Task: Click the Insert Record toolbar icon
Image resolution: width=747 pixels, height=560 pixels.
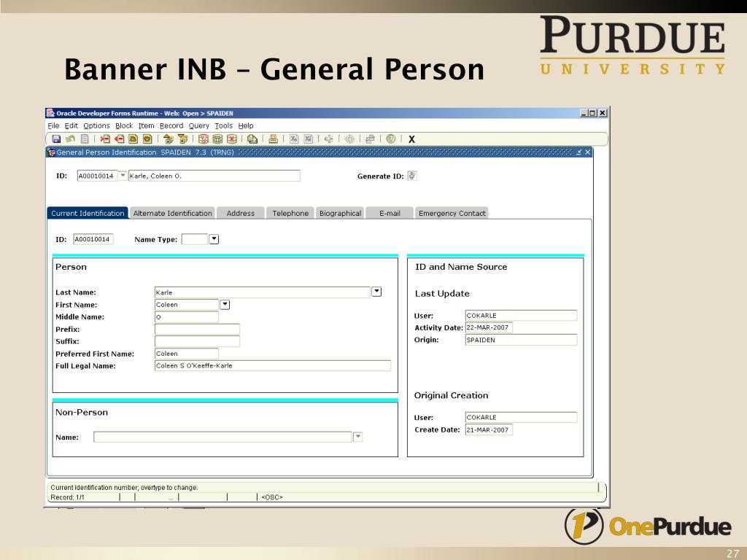Action: pos(105,139)
